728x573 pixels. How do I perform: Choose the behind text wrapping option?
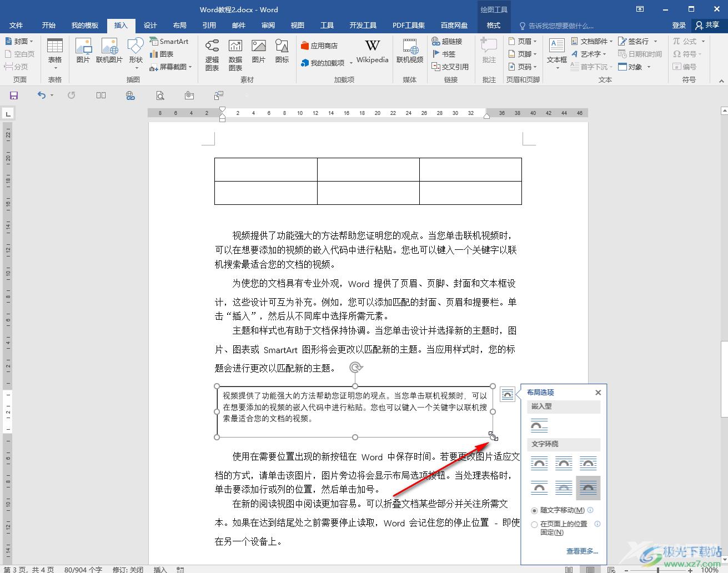pos(564,488)
